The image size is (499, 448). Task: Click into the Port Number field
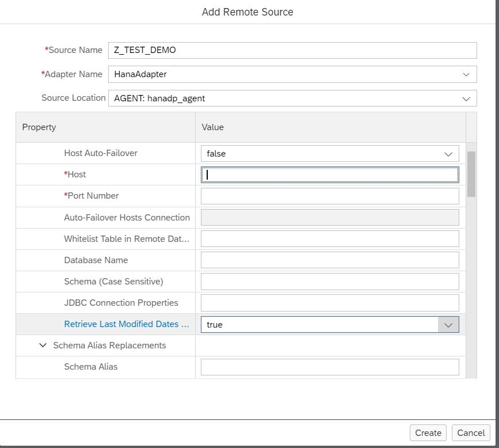coord(330,196)
